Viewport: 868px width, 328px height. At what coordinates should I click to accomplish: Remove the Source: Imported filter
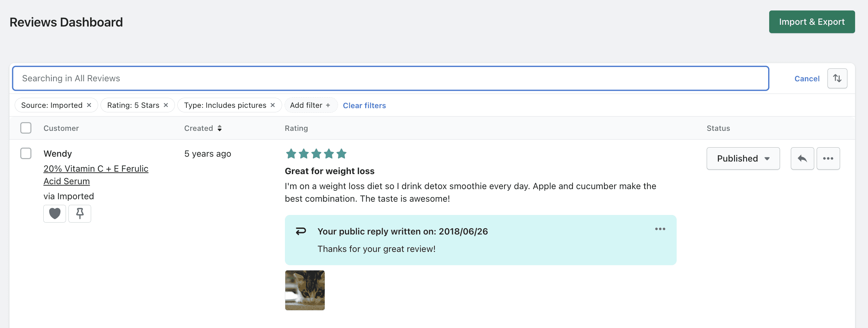(x=89, y=105)
